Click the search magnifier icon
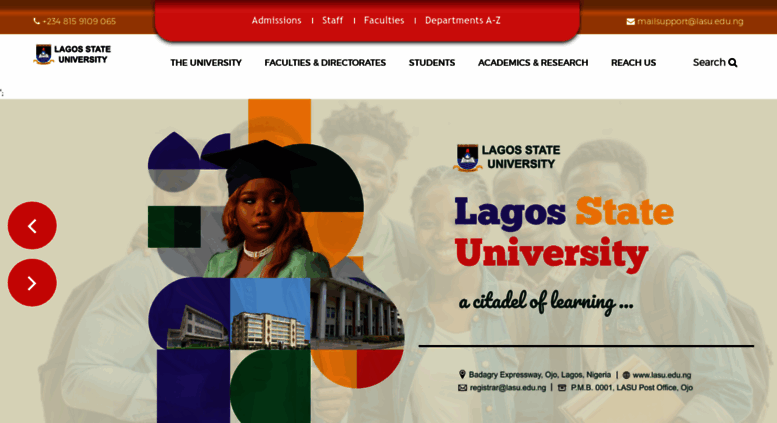The image size is (777, 423). [733, 62]
